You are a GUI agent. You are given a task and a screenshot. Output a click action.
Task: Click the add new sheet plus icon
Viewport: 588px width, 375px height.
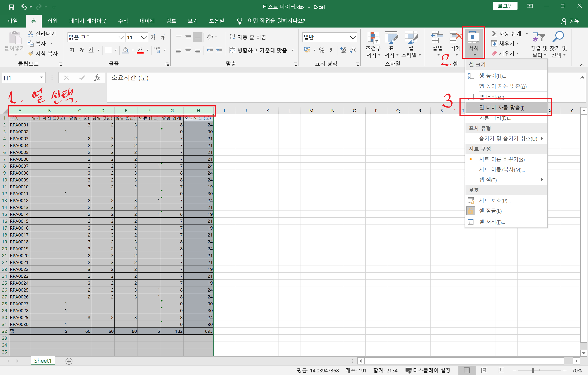(69, 361)
